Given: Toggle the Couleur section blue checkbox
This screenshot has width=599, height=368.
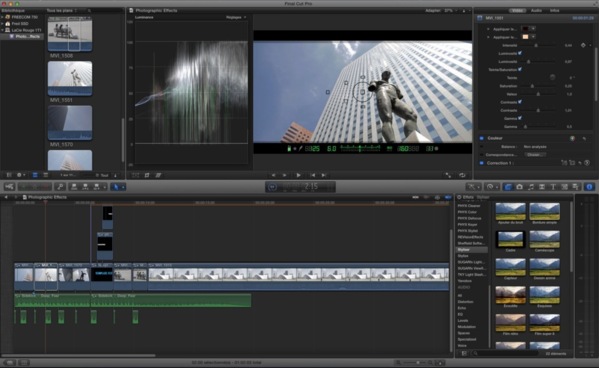Looking at the screenshot, I should pyautogui.click(x=481, y=138).
